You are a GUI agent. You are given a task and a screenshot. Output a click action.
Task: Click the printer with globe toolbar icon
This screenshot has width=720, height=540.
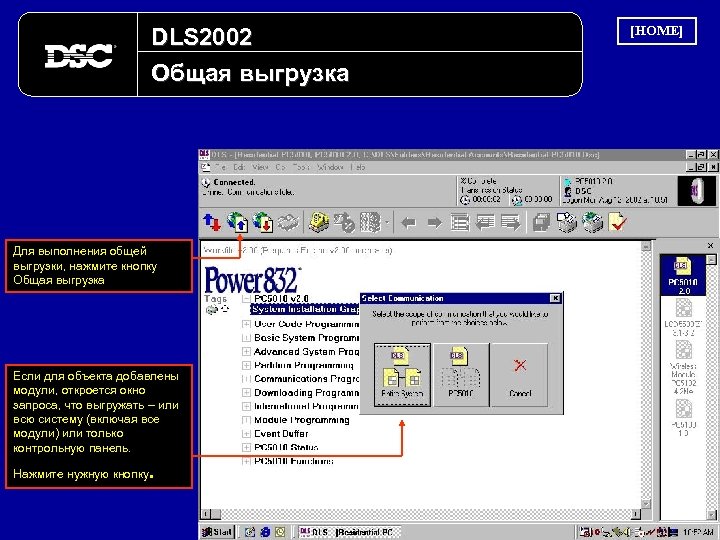tap(592, 222)
